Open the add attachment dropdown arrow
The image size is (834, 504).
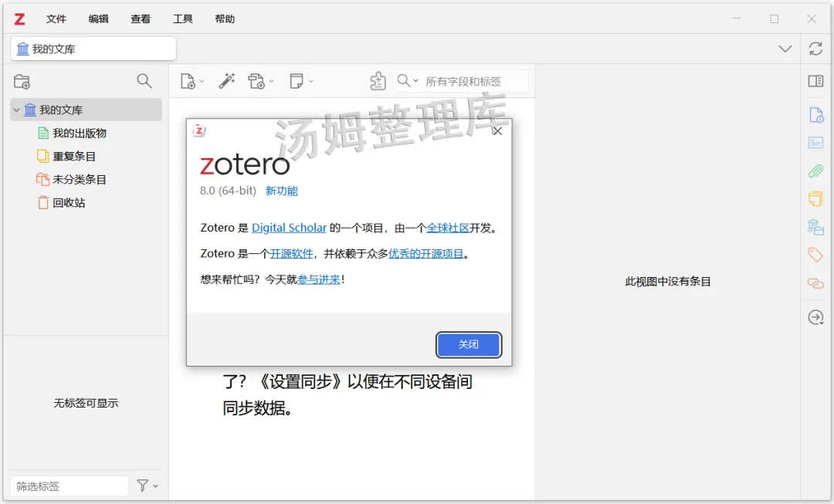click(271, 81)
